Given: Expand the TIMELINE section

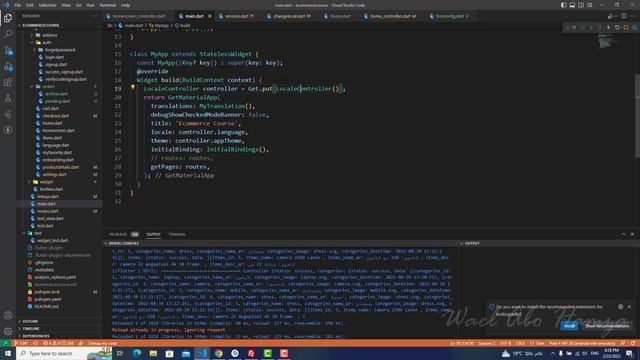Looking at the screenshot, I should [x=31, y=329].
